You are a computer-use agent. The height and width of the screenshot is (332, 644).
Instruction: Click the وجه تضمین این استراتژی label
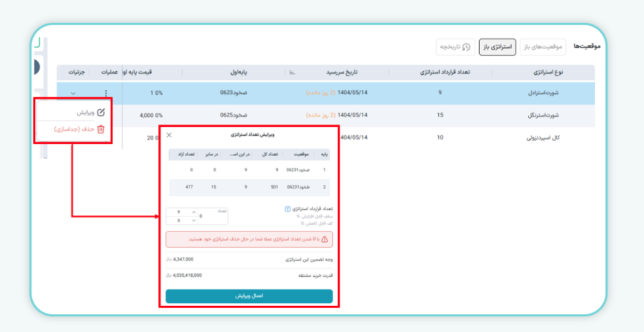click(309, 260)
